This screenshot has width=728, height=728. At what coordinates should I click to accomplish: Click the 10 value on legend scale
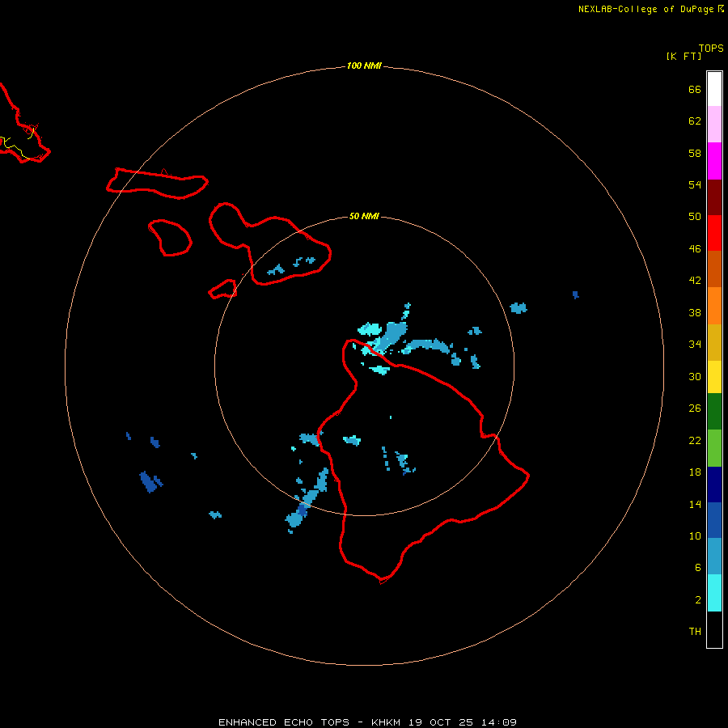[x=695, y=536]
